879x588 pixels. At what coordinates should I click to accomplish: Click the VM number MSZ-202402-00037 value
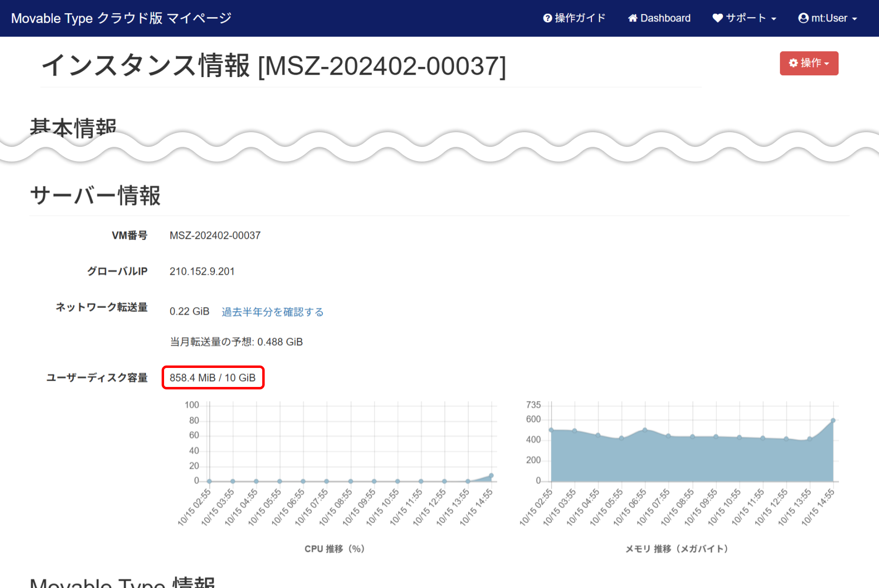click(215, 236)
